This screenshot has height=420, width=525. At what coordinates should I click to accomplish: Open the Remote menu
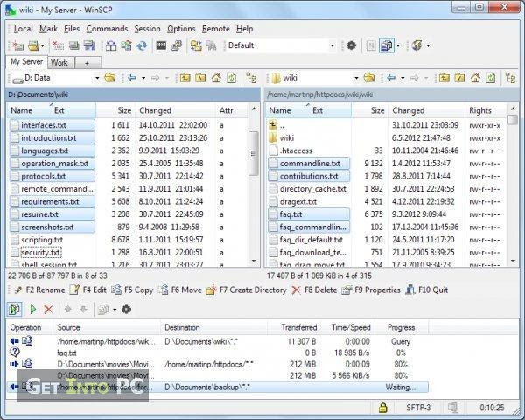click(x=216, y=29)
